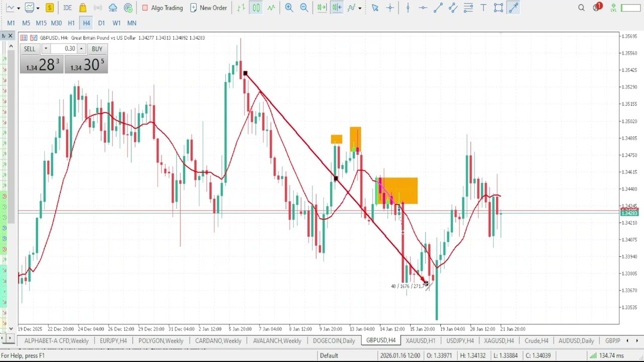Select the shapes rectangle tool

click(498, 8)
